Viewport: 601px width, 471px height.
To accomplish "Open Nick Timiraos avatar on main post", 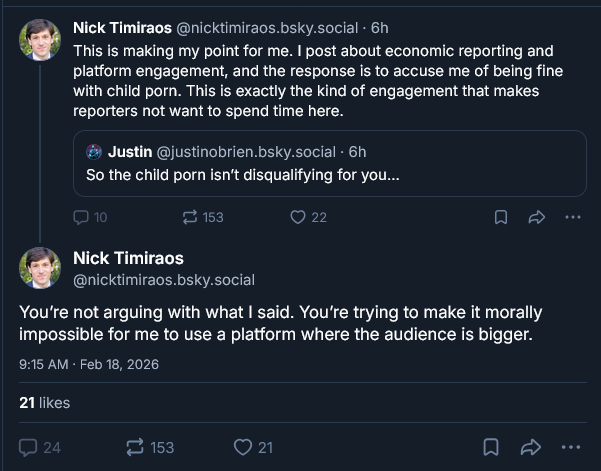I will click(40, 269).
